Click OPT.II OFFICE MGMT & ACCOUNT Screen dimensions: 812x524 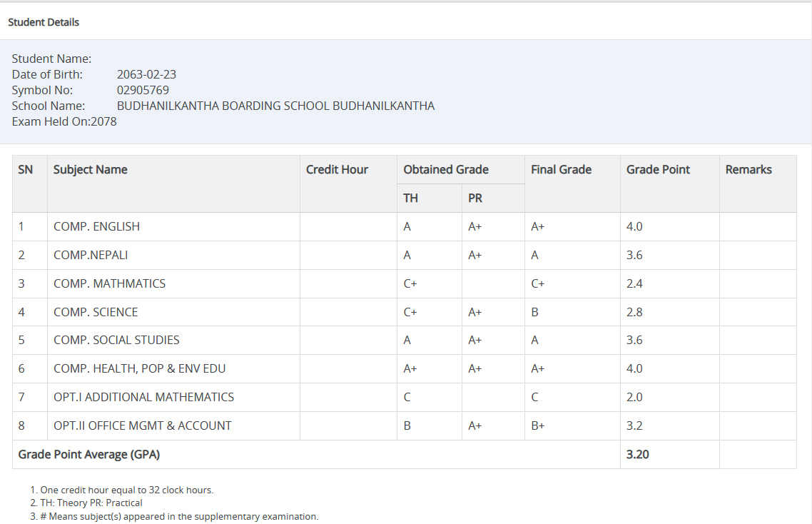pyautogui.click(x=142, y=425)
